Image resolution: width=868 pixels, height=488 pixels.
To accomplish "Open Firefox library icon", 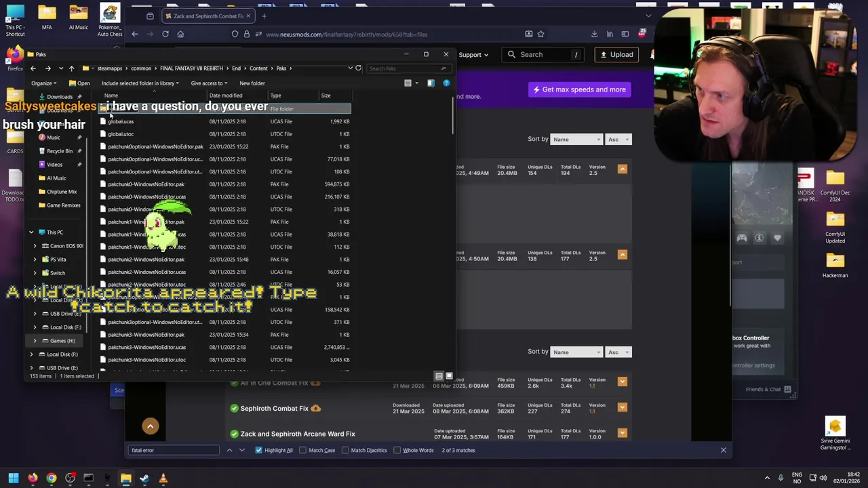I will point(610,34).
